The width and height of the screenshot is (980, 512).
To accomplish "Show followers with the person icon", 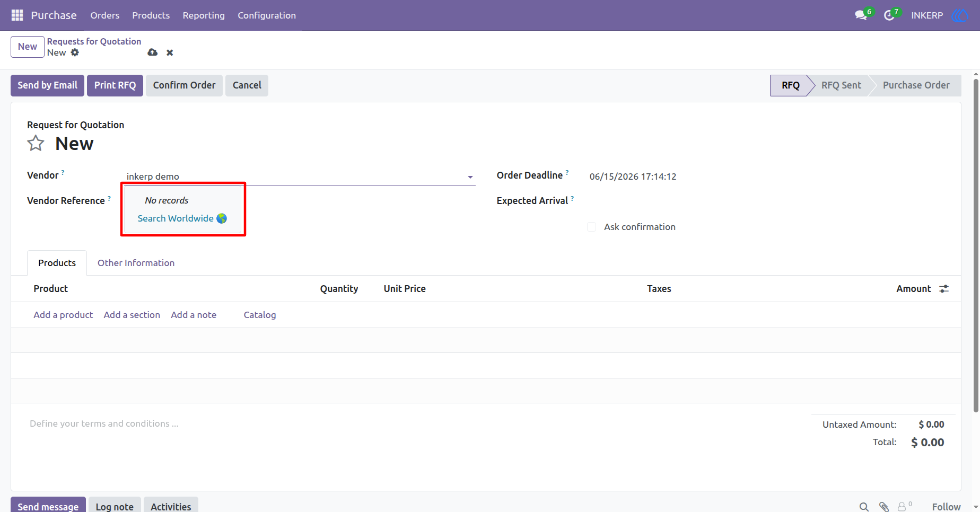I will [902, 507].
